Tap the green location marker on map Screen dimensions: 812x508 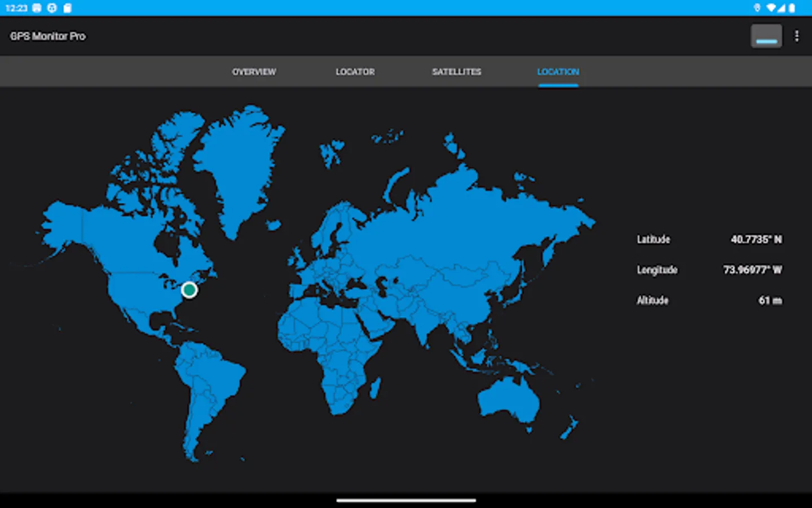click(189, 290)
